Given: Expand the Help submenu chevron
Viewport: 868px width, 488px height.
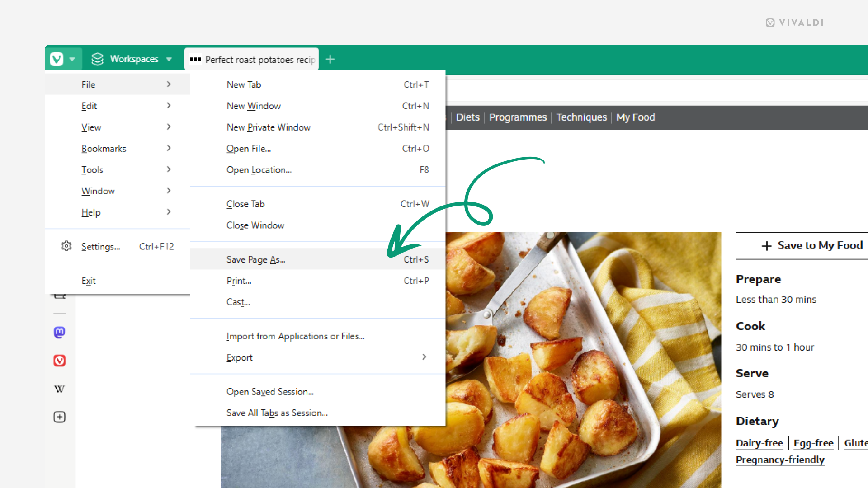Looking at the screenshot, I should pyautogui.click(x=169, y=211).
